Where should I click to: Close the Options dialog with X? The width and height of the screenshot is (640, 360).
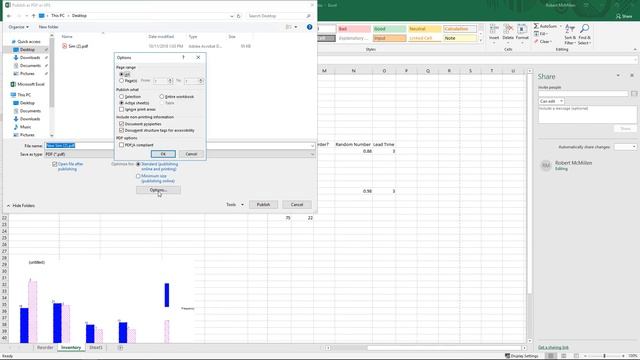(198, 58)
